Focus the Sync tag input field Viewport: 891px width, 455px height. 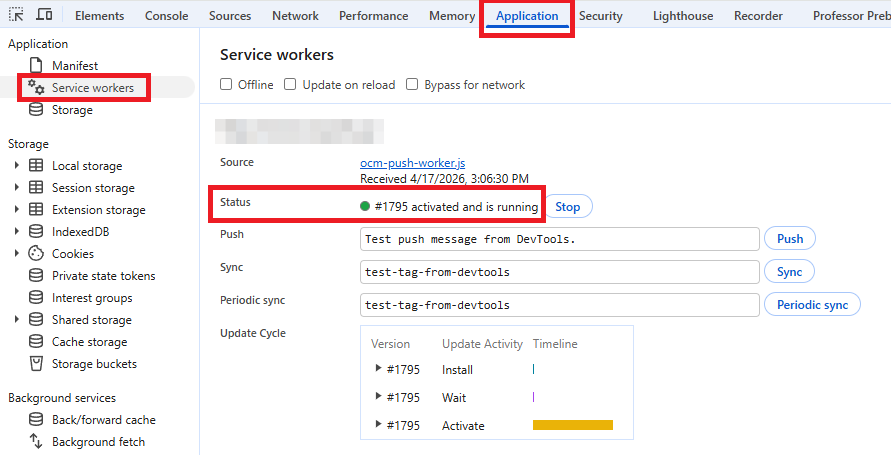click(560, 272)
